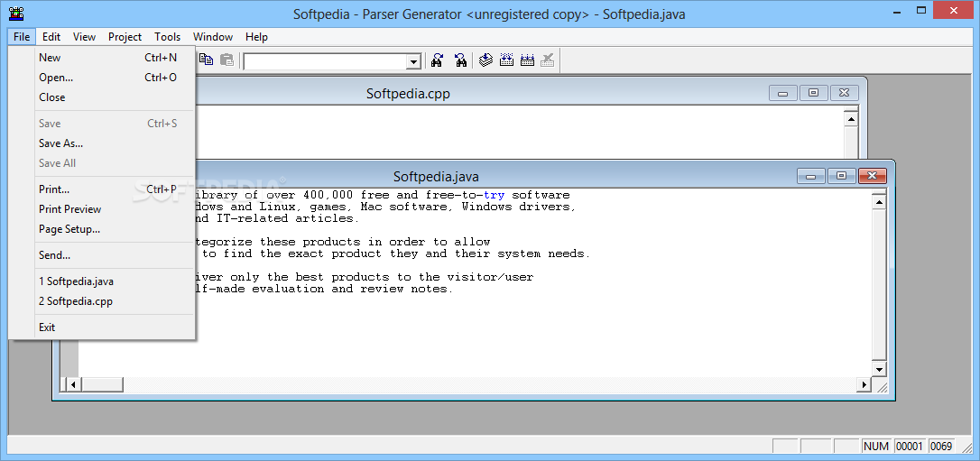Click the Compile File stack icon

tap(486, 60)
